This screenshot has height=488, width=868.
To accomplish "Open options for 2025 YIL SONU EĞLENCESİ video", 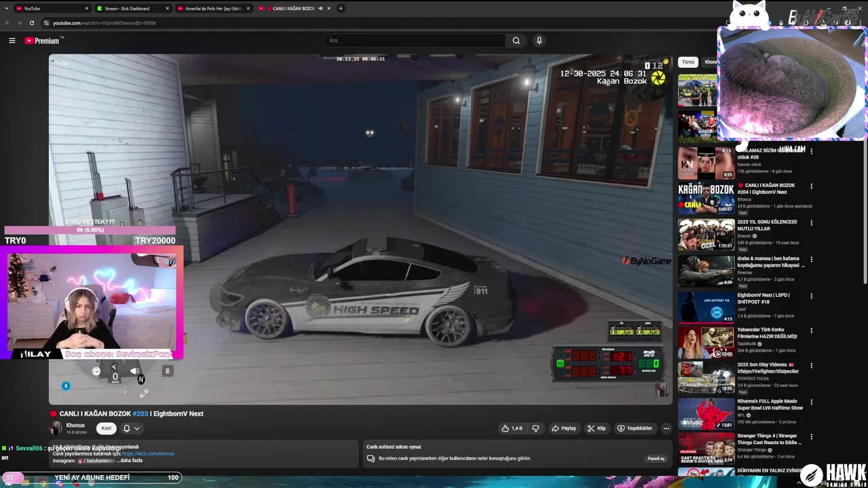I will coord(811,223).
